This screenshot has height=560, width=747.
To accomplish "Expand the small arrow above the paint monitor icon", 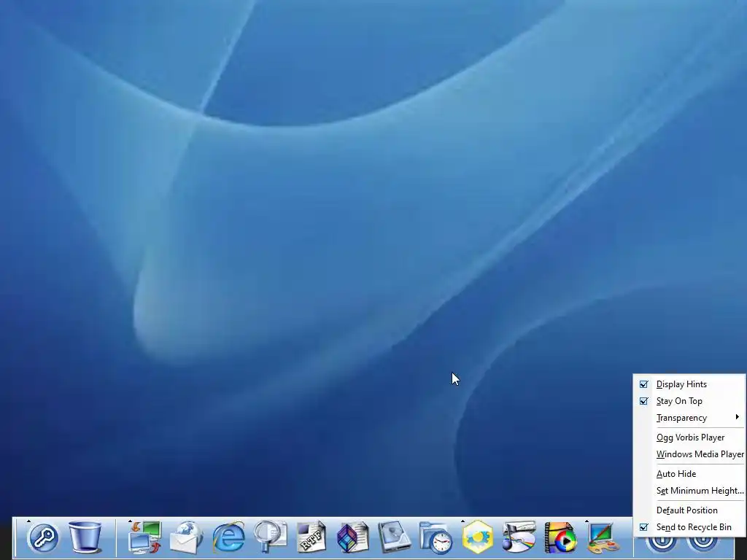I will (x=587, y=521).
